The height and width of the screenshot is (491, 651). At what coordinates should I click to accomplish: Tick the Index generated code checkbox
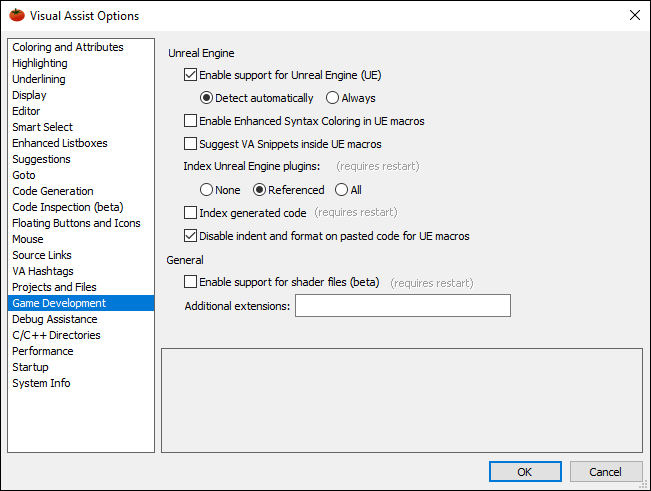click(x=191, y=213)
